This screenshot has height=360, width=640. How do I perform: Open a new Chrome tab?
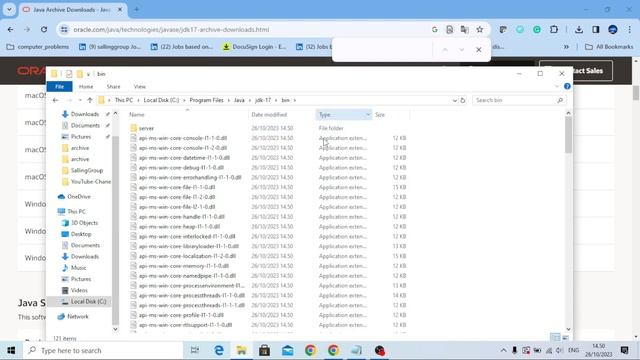pos(137,9)
